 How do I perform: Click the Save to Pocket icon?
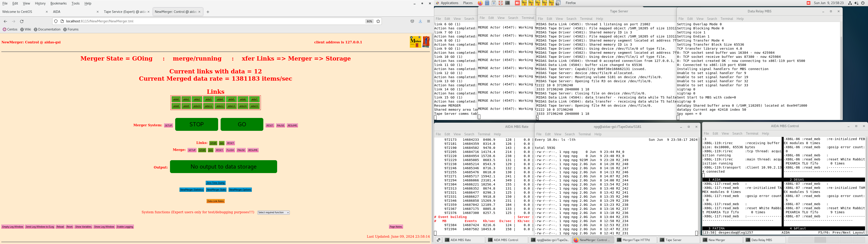pyautogui.click(x=412, y=21)
